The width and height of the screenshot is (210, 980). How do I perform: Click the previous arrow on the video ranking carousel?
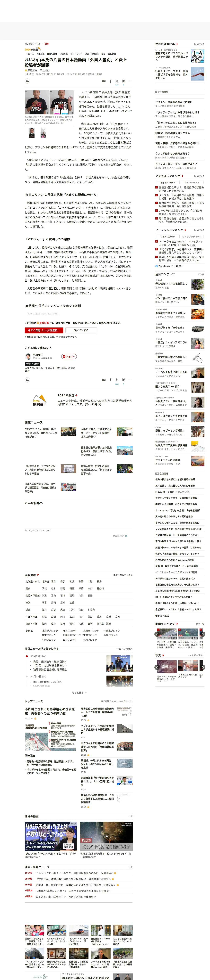(157, 634)
